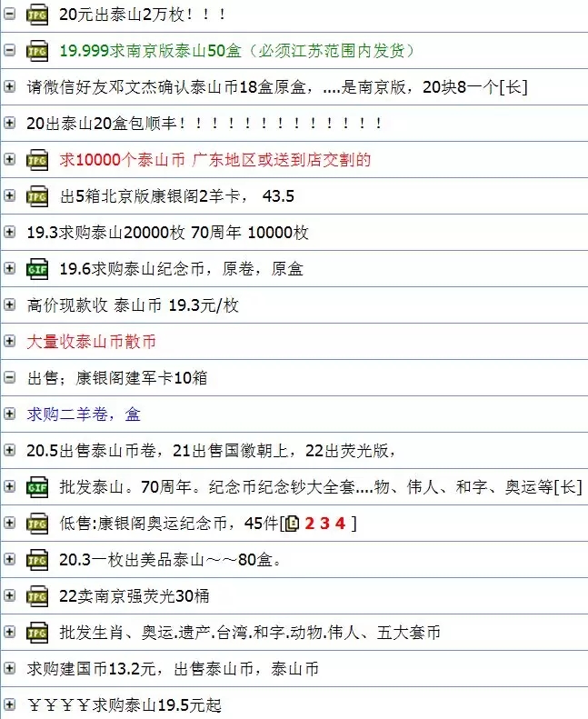Open 20出泰山20盒包顺丰 post
Viewport: 588px width, 719px height.
(x=204, y=124)
